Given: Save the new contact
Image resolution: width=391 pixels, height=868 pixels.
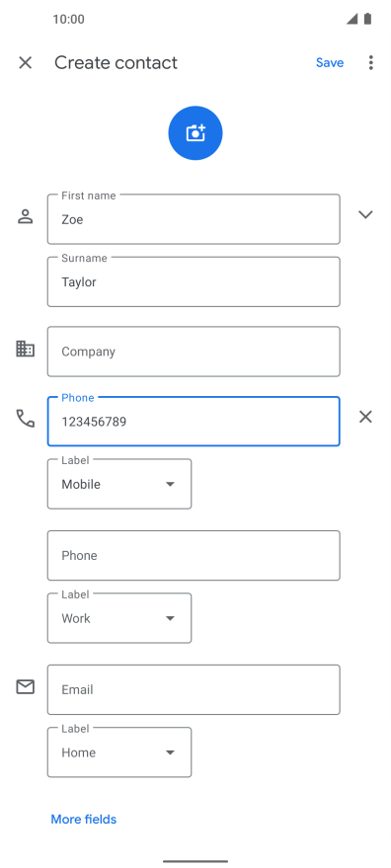Looking at the screenshot, I should [330, 62].
